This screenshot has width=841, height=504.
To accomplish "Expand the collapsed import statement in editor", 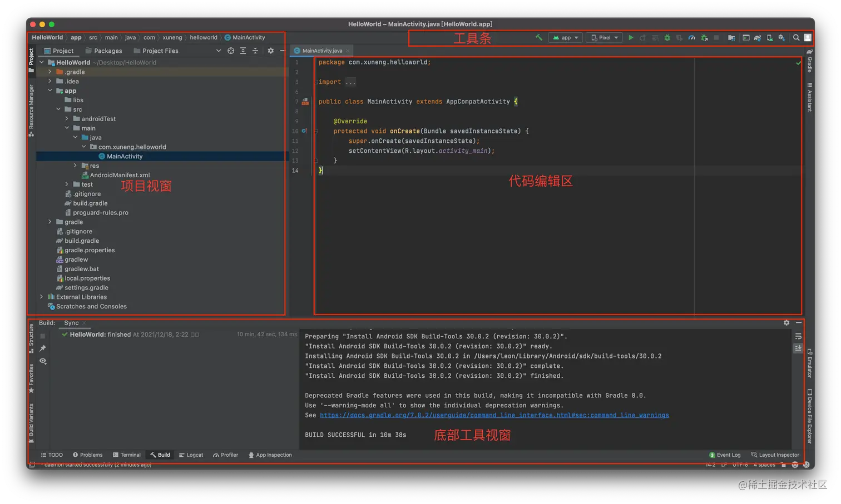I will [350, 82].
